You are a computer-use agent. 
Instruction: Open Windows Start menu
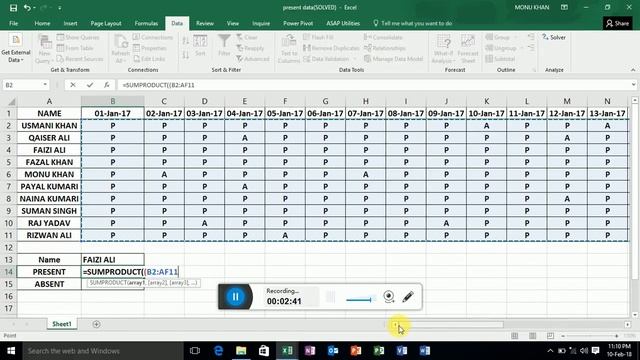click(11, 351)
